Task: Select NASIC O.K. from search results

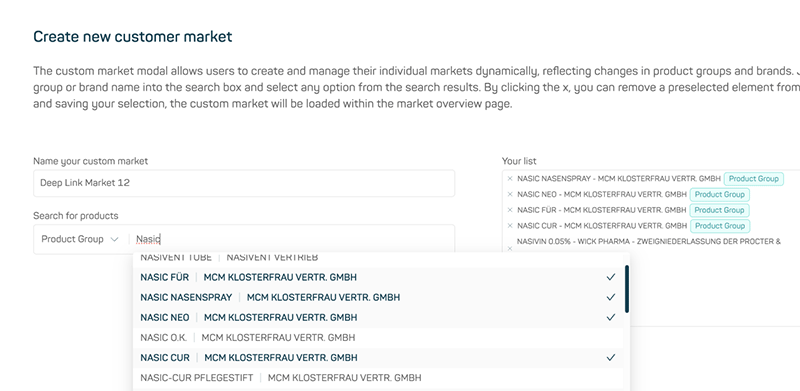Action: pos(378,337)
